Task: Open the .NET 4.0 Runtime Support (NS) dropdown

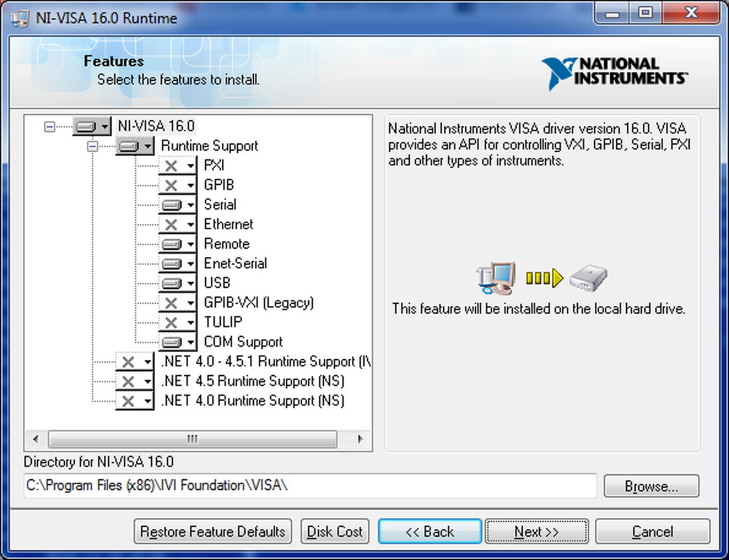Action: pyautogui.click(x=135, y=401)
